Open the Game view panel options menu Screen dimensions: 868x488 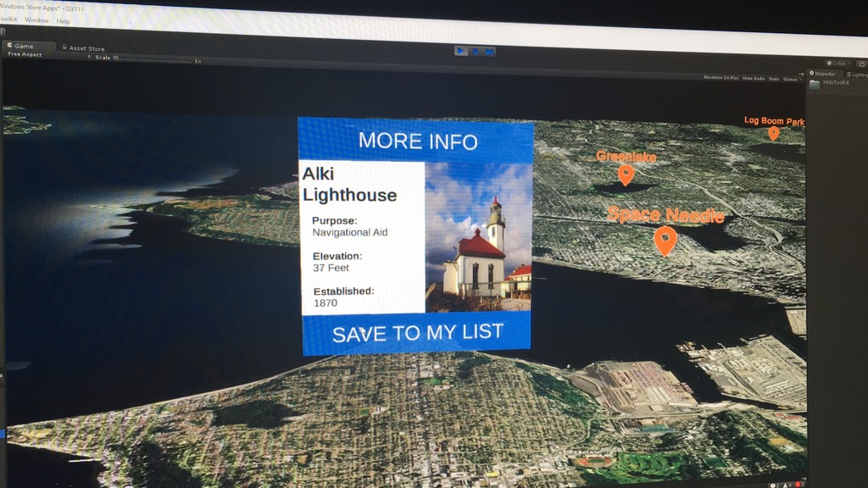coord(801,74)
